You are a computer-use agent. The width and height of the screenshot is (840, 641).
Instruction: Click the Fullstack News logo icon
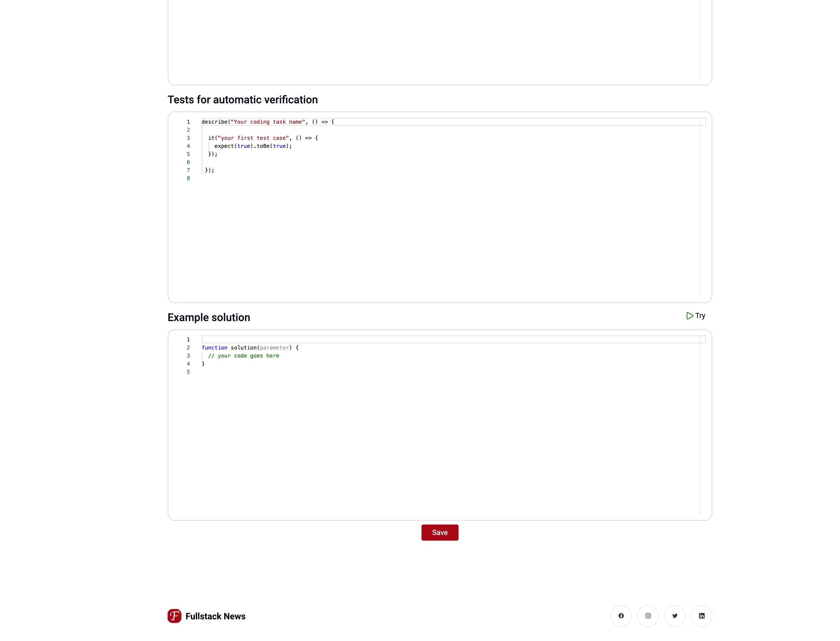pyautogui.click(x=174, y=616)
